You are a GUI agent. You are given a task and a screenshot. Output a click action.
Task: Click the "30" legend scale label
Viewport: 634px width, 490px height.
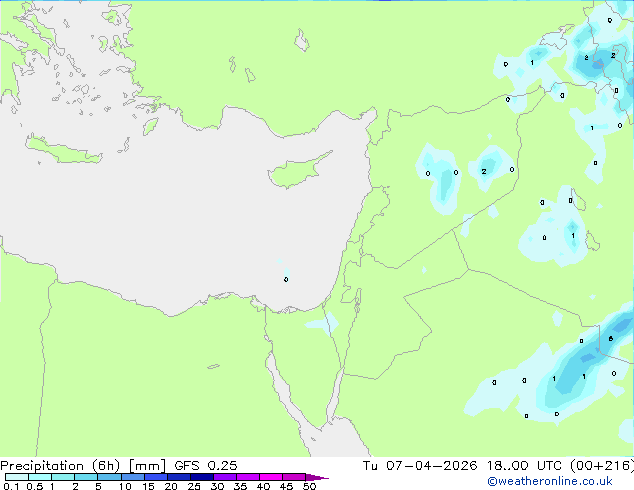coord(217,486)
